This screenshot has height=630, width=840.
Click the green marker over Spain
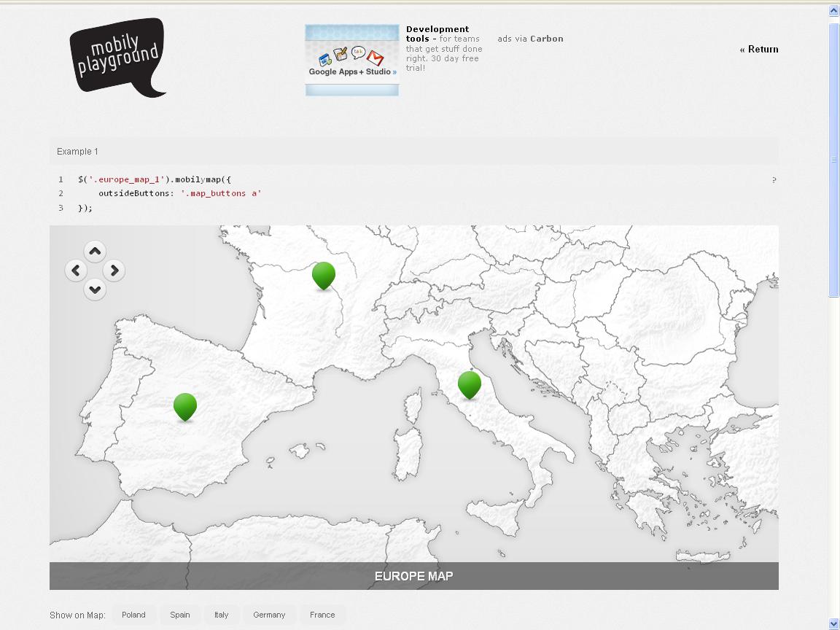click(185, 405)
